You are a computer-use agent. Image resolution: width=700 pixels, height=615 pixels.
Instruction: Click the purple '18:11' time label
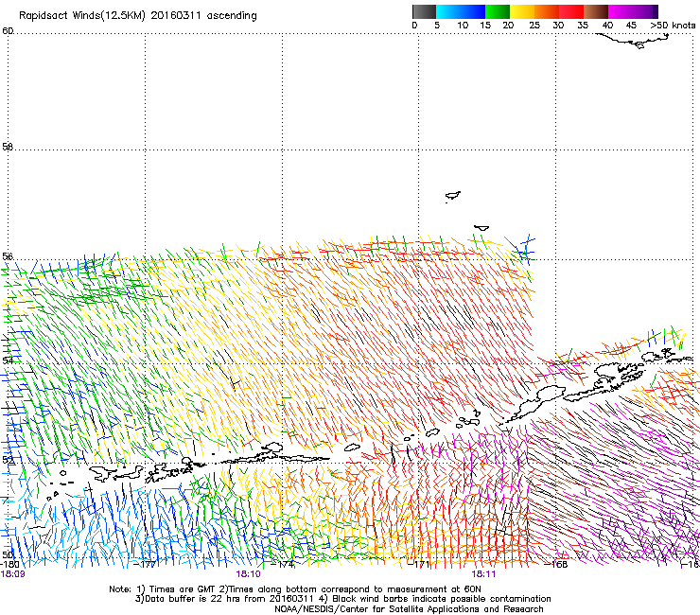pos(483,574)
